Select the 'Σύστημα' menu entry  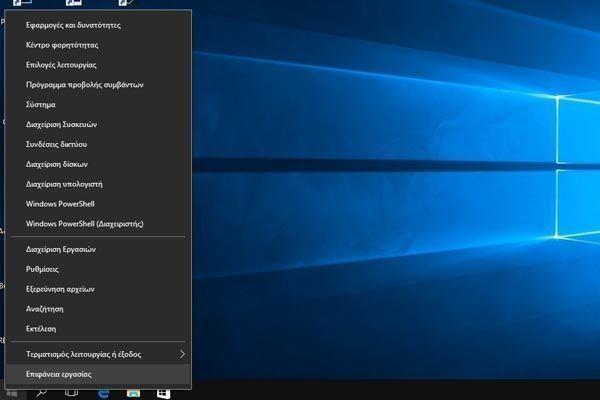98,105
